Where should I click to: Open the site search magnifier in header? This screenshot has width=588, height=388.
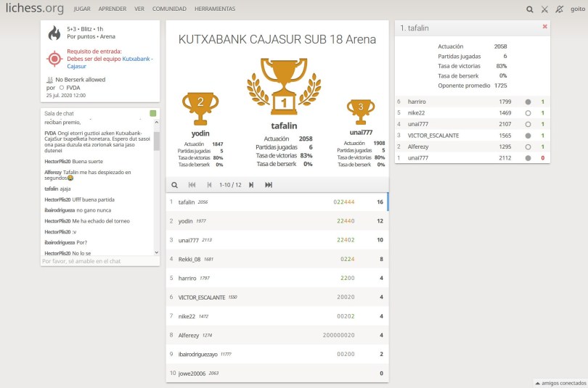click(x=530, y=9)
